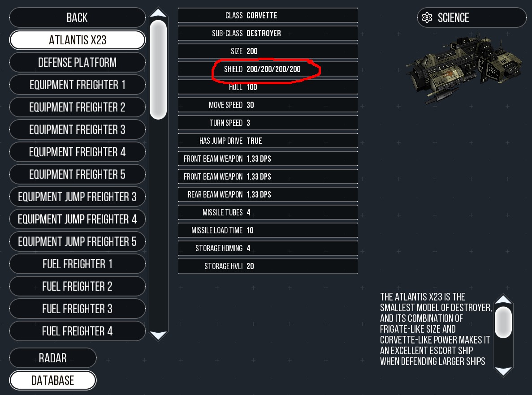Viewport: 532px width, 395px height.
Task: Go back with the Back button
Action: [x=78, y=17]
